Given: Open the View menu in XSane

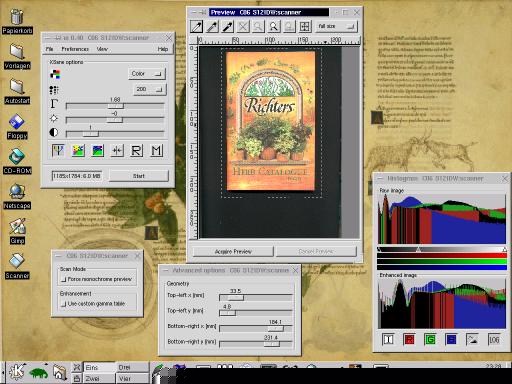Looking at the screenshot, I should click(x=102, y=49).
